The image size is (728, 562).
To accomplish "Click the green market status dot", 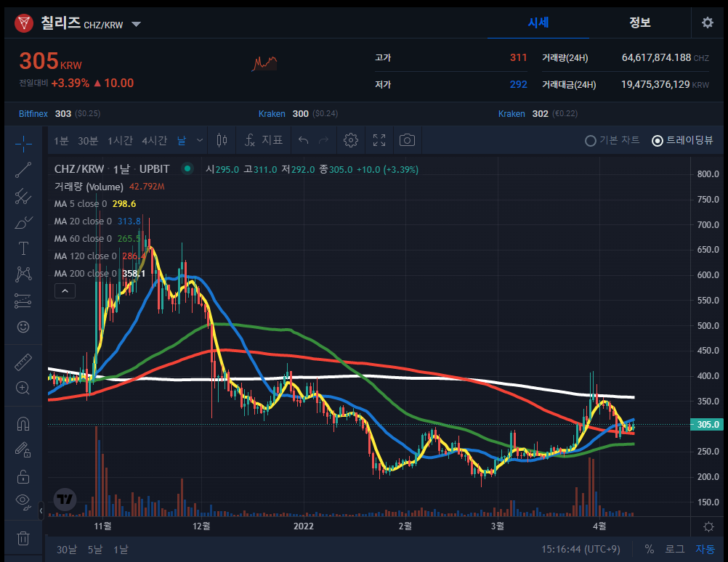I will pyautogui.click(x=187, y=168).
